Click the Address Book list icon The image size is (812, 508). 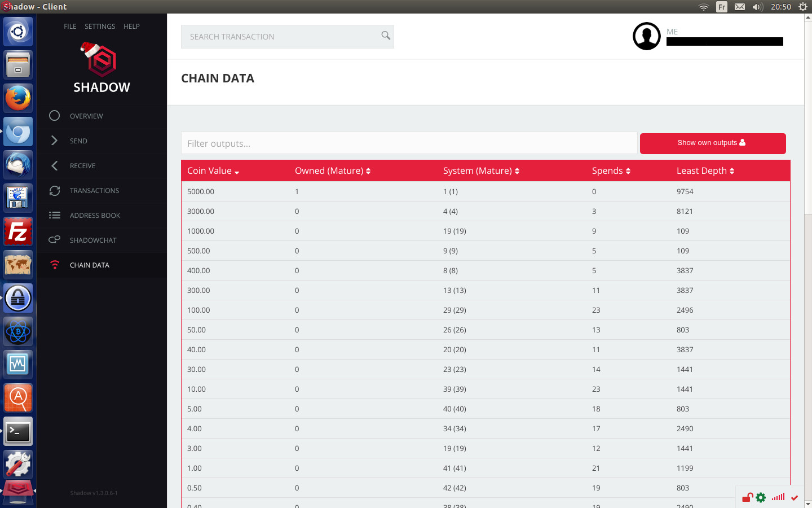tap(54, 215)
